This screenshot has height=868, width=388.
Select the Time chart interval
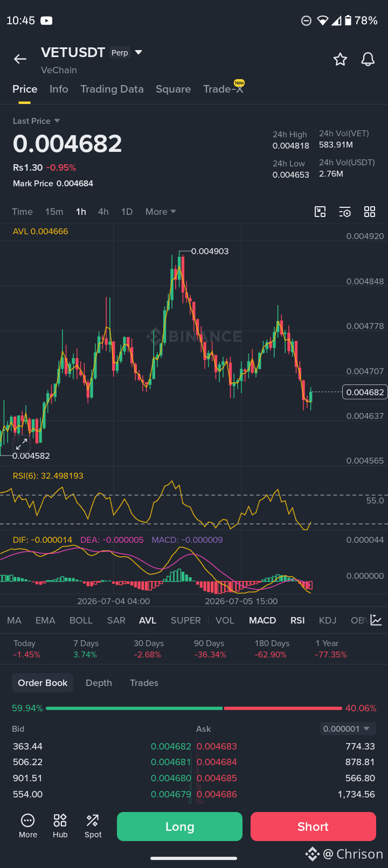[23, 212]
